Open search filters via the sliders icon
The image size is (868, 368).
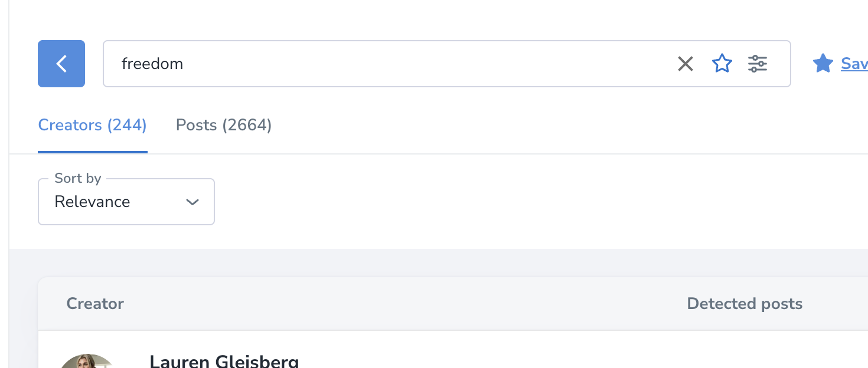758,64
